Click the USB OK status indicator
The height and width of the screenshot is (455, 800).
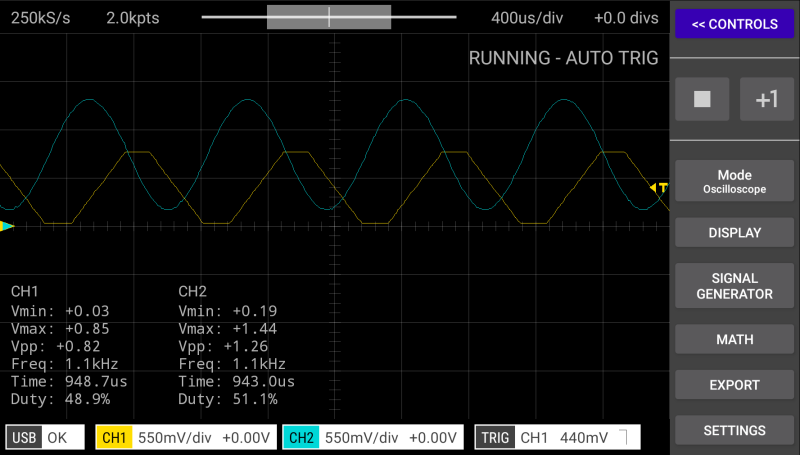click(x=44, y=437)
